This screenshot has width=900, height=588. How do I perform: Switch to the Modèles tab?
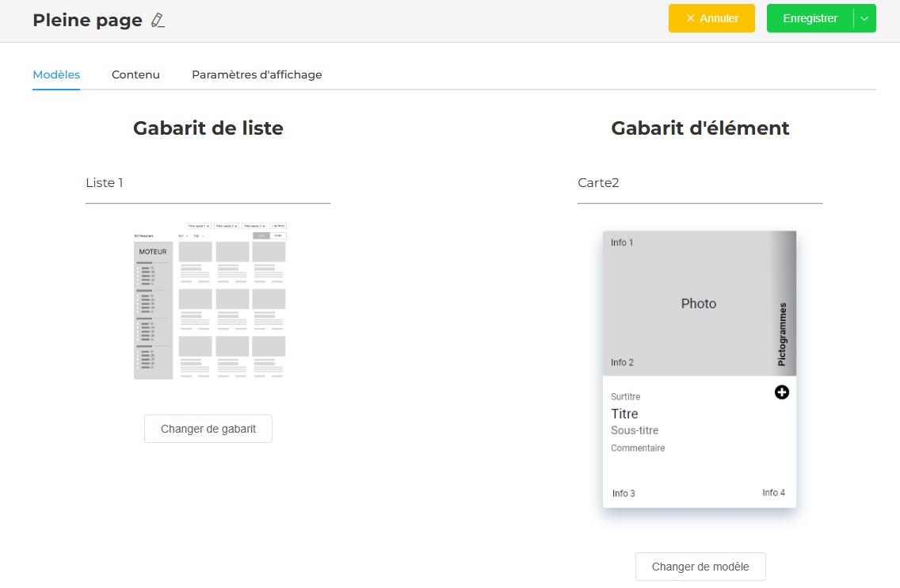pyautogui.click(x=56, y=74)
